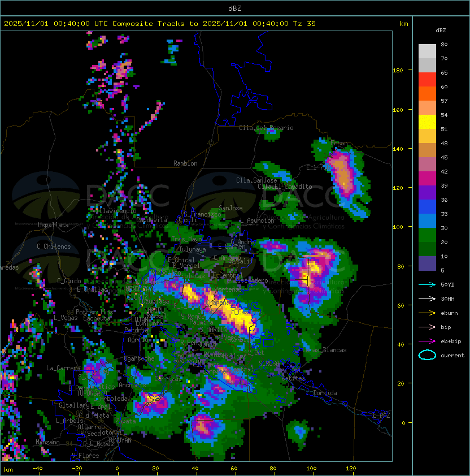470x476 pixels.
Task: Click the Clla.SanJose map label
Action: click(x=256, y=180)
